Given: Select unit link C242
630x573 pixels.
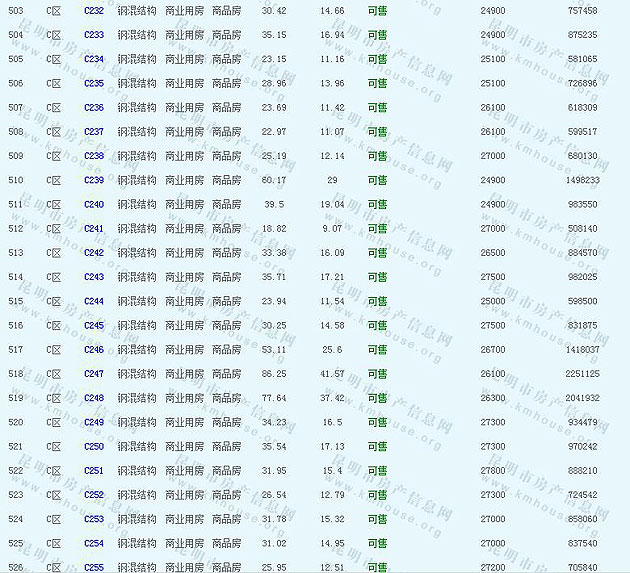Looking at the screenshot, I should coord(94,253).
